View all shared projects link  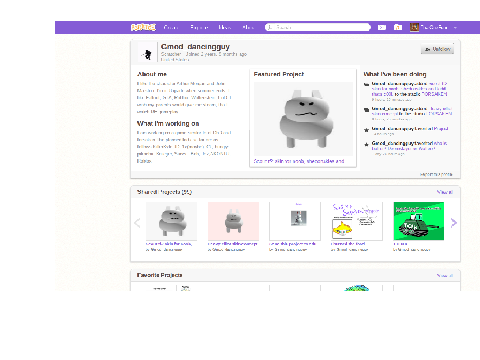tap(445, 192)
